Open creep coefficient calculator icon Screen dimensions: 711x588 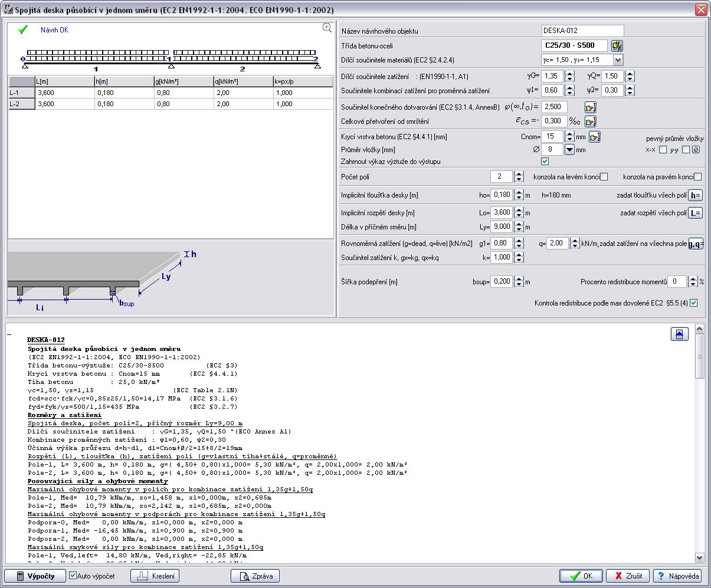click(x=591, y=107)
